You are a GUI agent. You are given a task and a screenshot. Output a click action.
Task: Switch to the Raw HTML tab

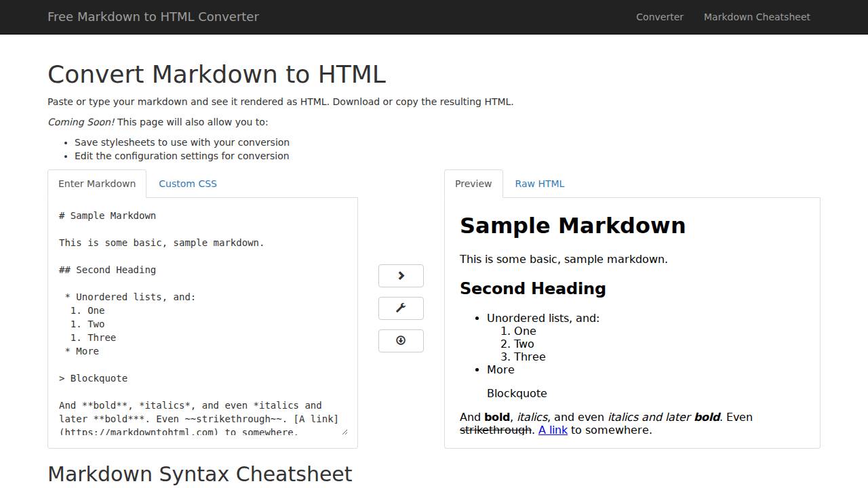[x=539, y=183]
